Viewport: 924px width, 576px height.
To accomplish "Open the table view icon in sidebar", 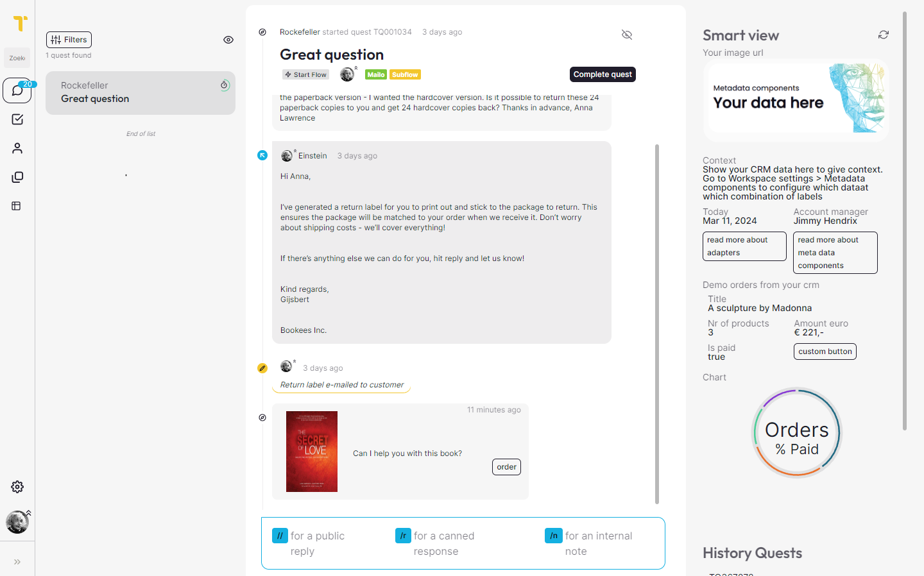I will (17, 206).
